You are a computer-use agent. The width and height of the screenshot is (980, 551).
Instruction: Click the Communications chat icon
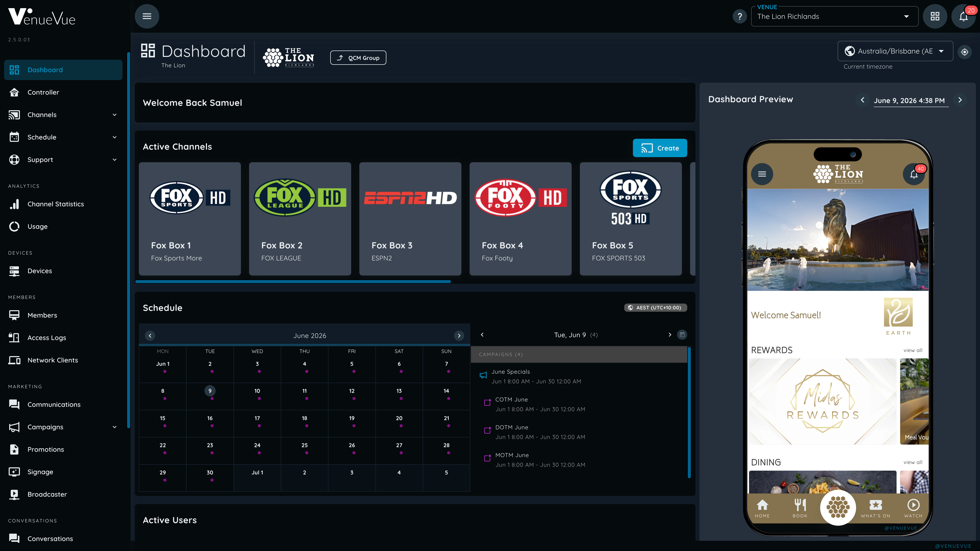[14, 405]
